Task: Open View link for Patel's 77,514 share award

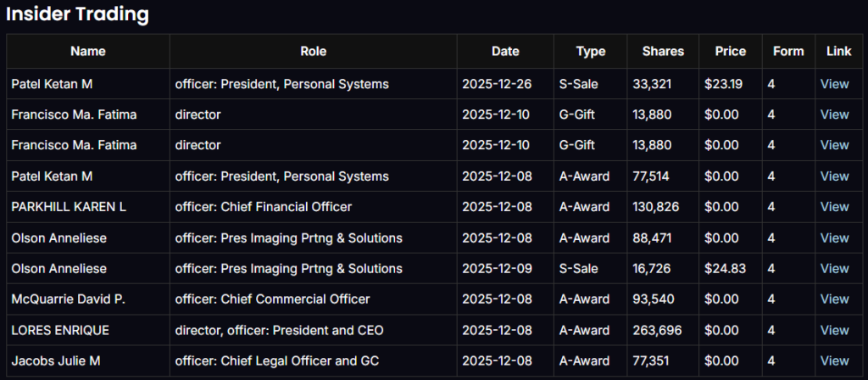Action: (834, 176)
